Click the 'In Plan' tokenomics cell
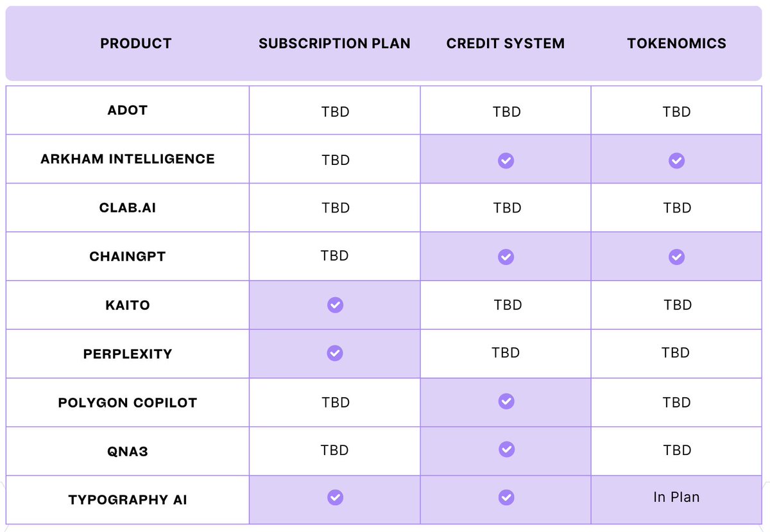The image size is (770, 532). (676, 500)
